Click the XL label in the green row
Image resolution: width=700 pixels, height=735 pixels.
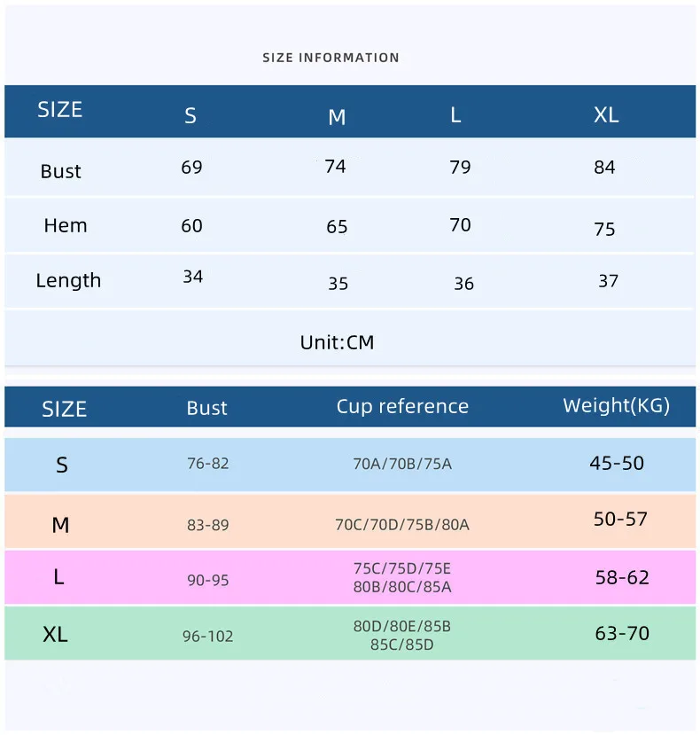coord(55,635)
